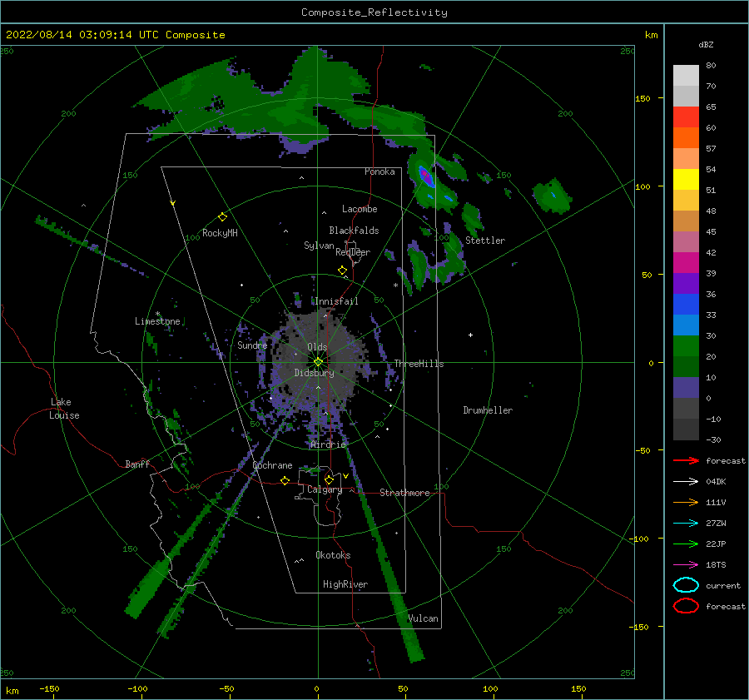749x700 pixels.
Task: Click the red forecast ellipse legend icon
Action: coord(686,606)
